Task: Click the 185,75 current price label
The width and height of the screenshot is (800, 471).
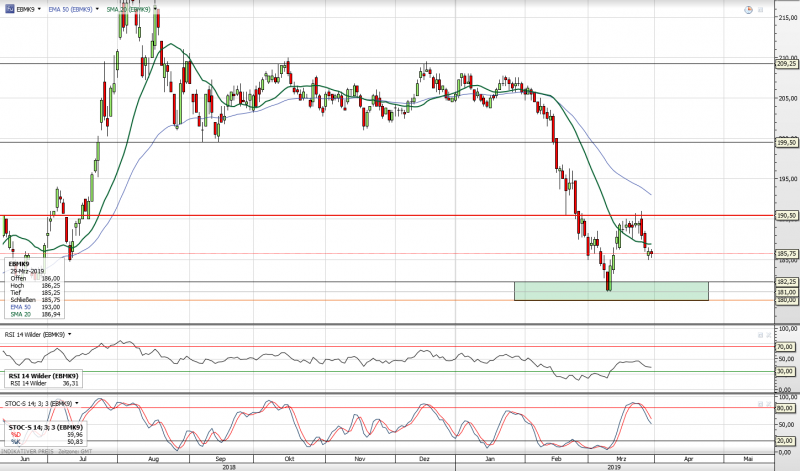Action: 787,253
